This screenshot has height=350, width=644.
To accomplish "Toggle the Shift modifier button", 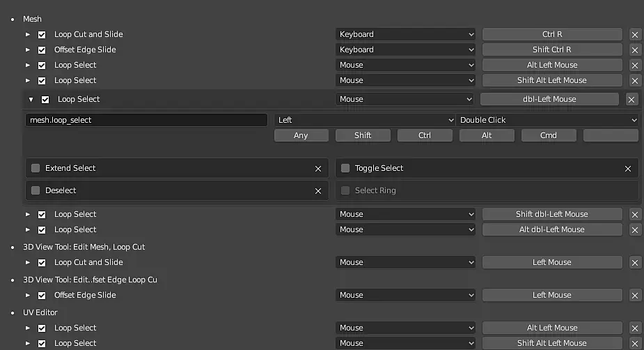I will 363,135.
